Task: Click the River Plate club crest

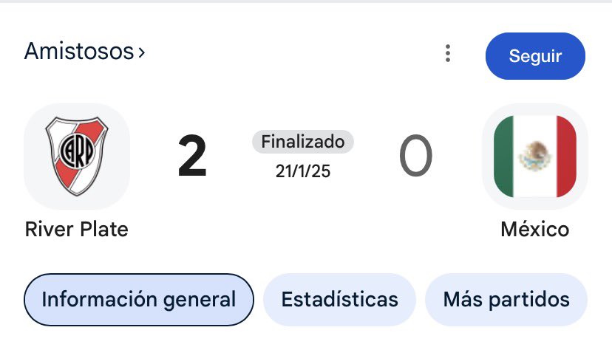Action: (x=77, y=156)
